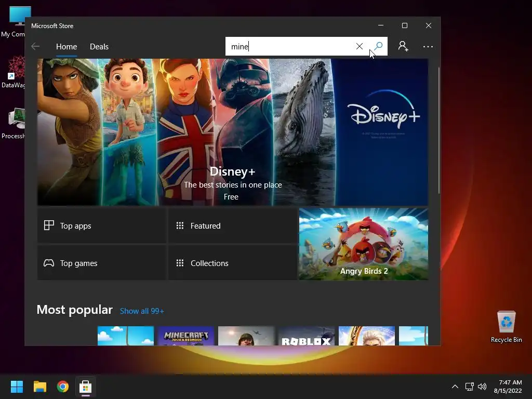Open the network tray icon
Image resolution: width=532 pixels, height=399 pixels.
(470, 387)
